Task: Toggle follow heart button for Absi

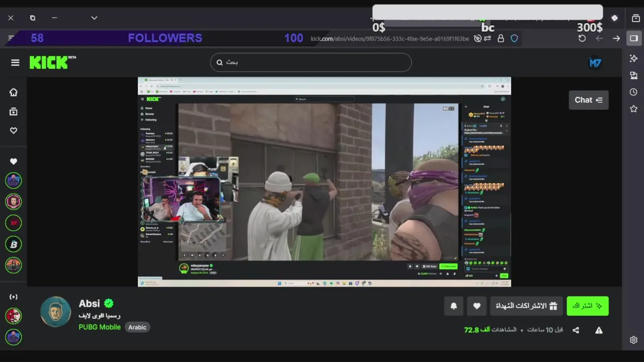Action: click(477, 306)
